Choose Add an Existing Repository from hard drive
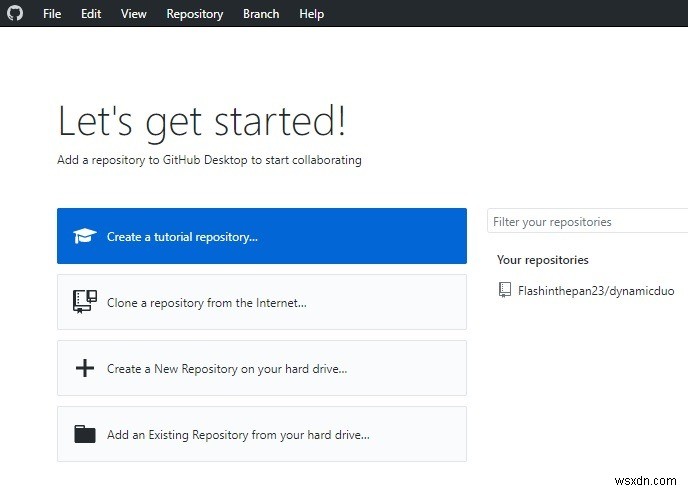This screenshot has width=688, height=491. [x=262, y=434]
